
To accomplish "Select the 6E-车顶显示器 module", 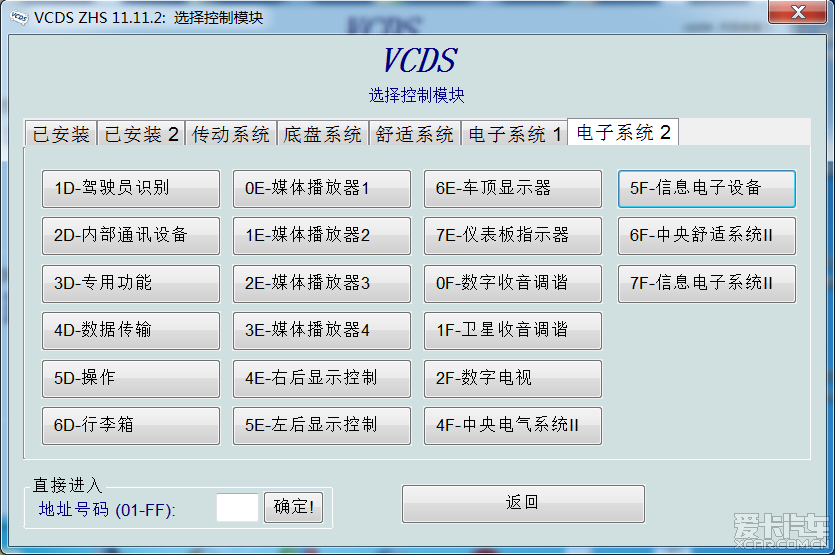I will 513,189.
